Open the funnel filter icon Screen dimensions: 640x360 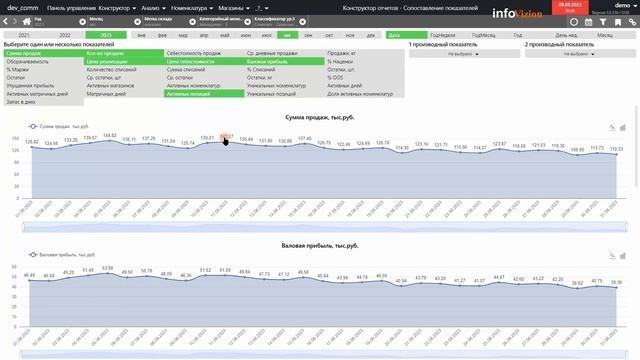[603, 22]
